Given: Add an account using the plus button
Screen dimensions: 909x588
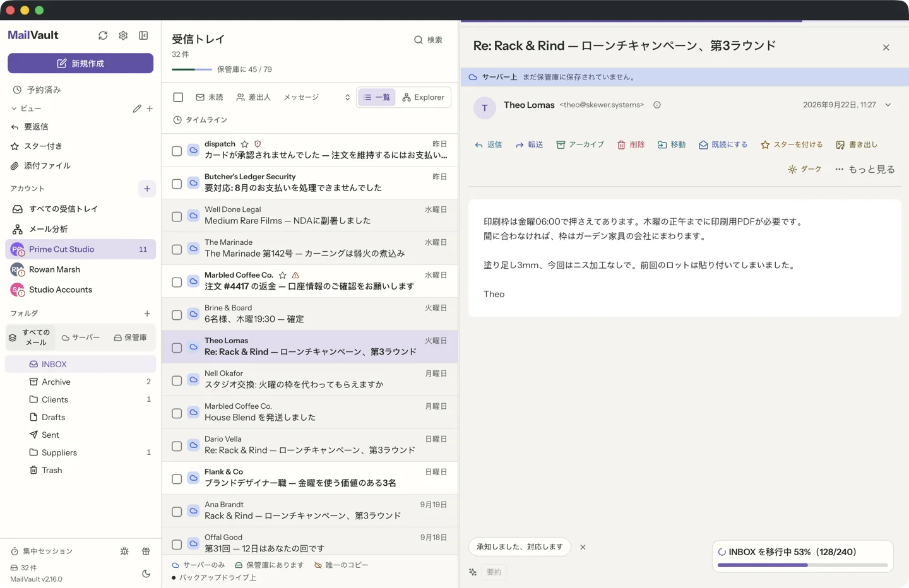Looking at the screenshot, I should pos(147,189).
